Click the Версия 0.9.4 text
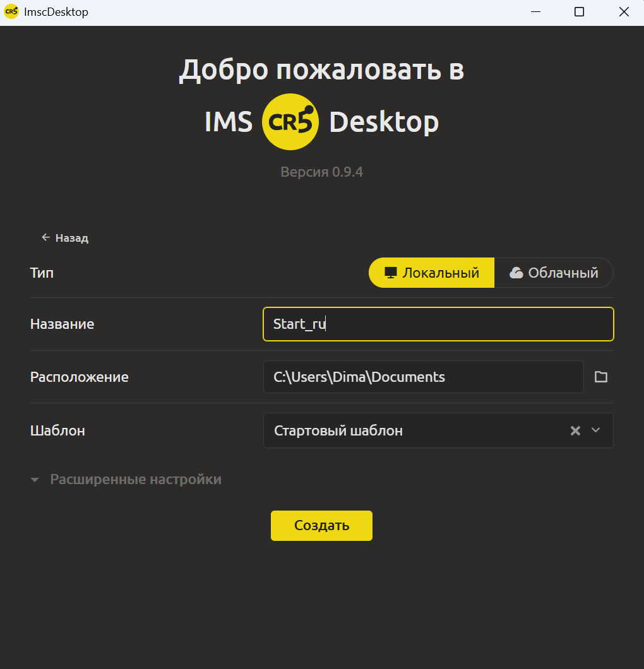644x669 pixels. [322, 172]
